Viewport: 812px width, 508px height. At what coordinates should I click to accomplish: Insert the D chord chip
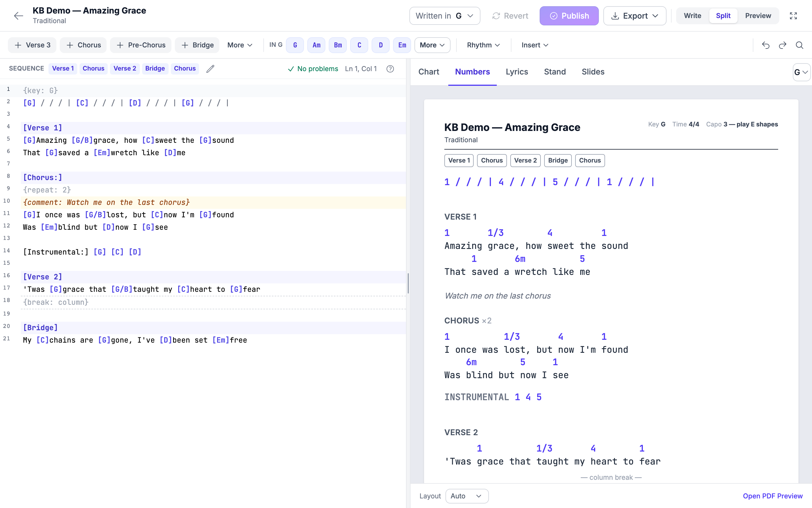pyautogui.click(x=381, y=45)
